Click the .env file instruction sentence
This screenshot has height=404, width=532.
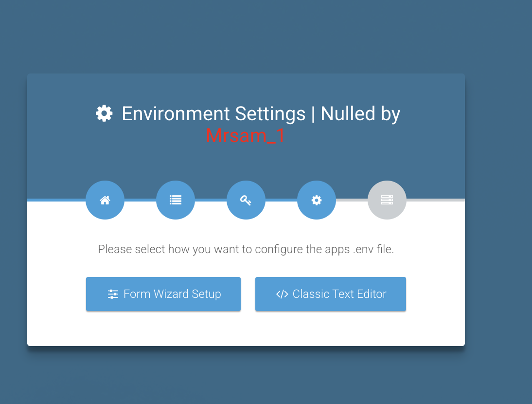tap(246, 249)
